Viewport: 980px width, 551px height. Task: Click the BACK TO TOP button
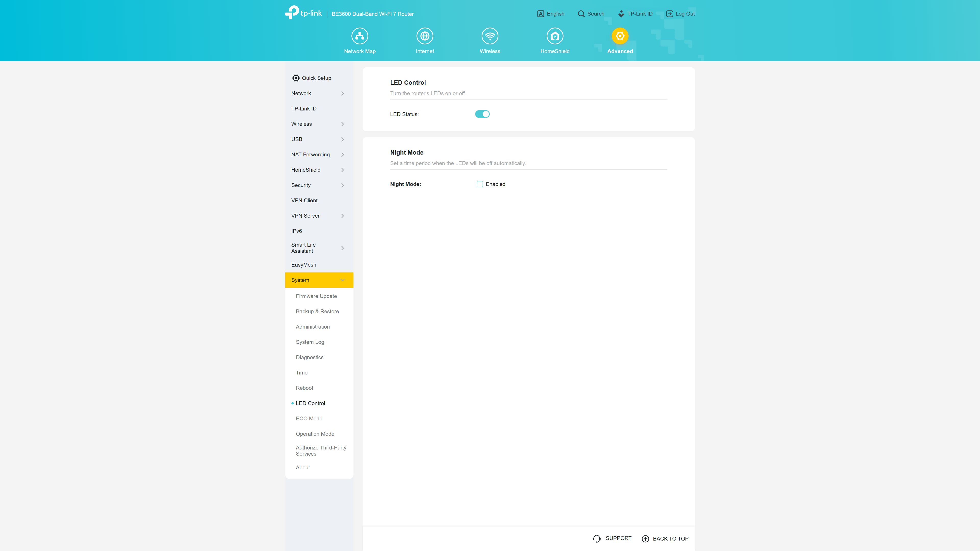point(665,538)
